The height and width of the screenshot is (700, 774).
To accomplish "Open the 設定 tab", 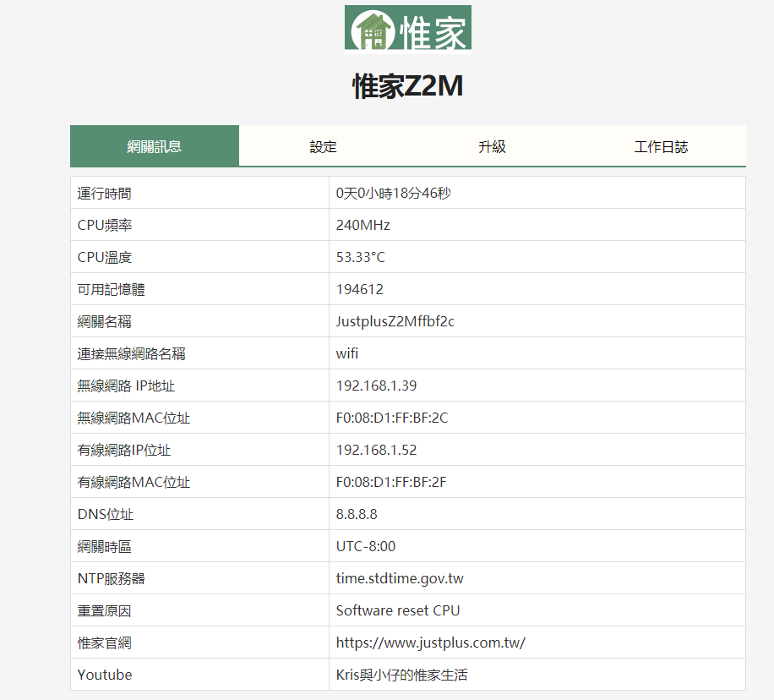I will (x=324, y=146).
